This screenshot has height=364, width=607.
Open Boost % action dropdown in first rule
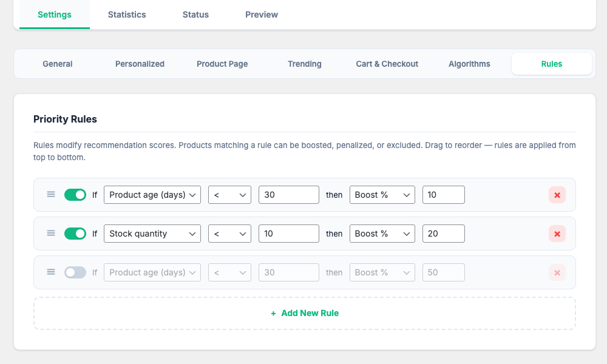[x=382, y=195]
